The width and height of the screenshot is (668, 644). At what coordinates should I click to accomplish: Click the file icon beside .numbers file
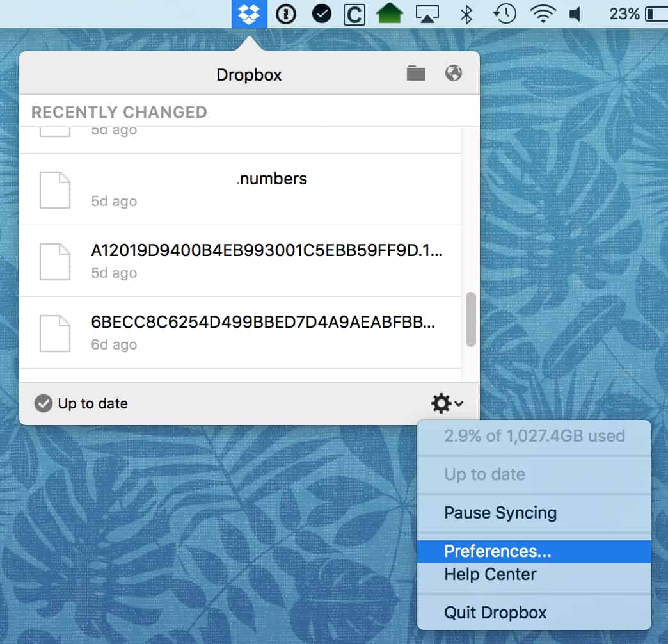55,190
